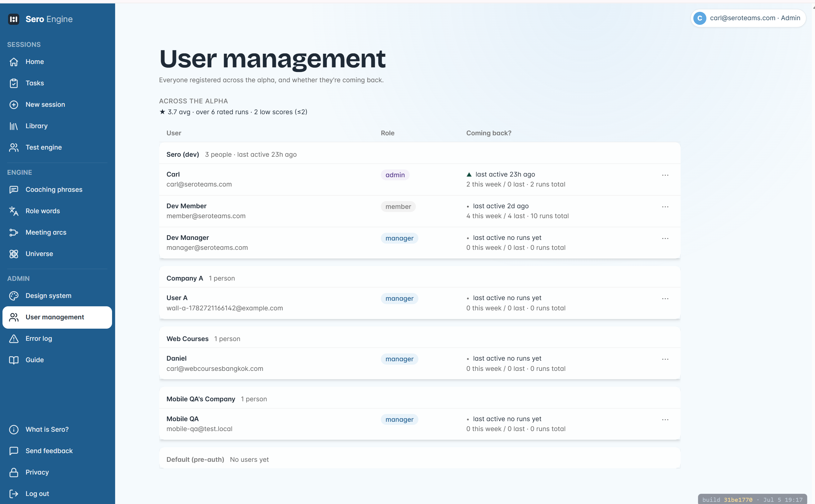Open the more options menu for Mobile QA
Image resolution: width=815 pixels, height=504 pixels.
pyautogui.click(x=665, y=420)
